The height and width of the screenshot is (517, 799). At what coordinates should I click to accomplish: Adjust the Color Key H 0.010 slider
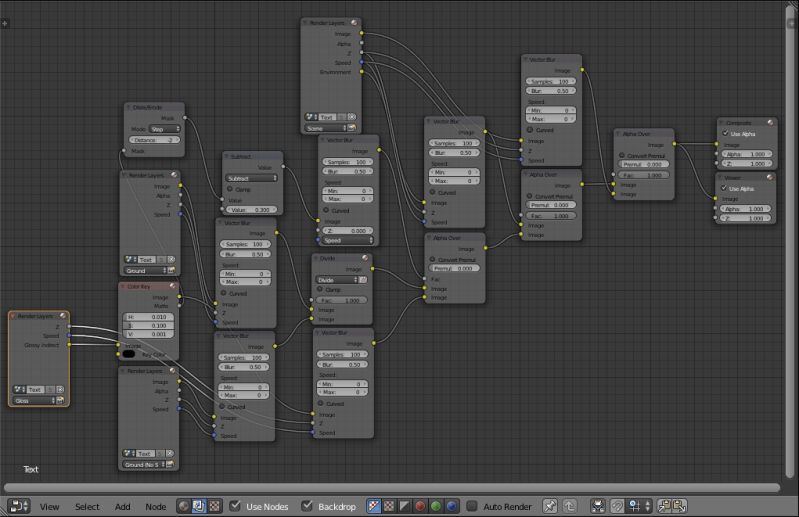tap(148, 316)
